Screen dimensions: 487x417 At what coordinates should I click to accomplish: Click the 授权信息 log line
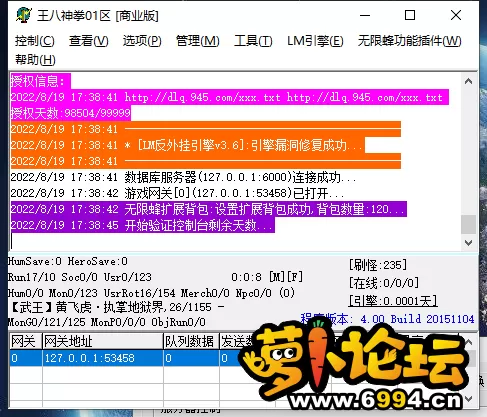[40, 81]
